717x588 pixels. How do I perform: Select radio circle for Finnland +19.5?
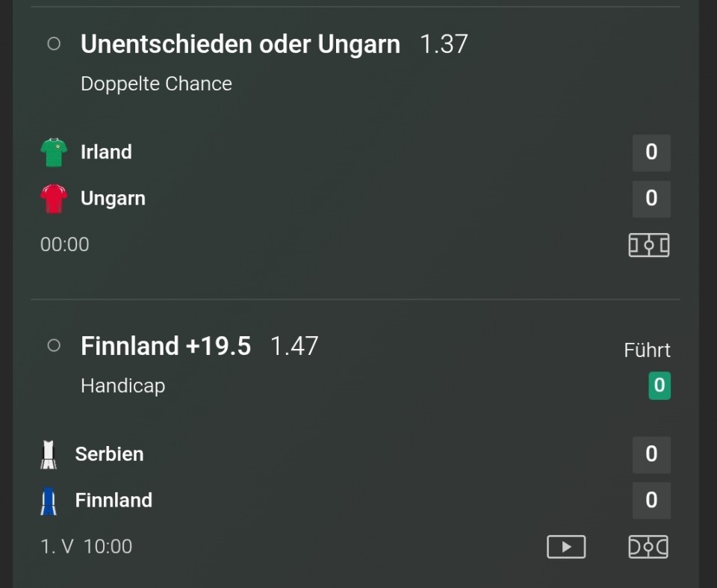[x=54, y=345]
